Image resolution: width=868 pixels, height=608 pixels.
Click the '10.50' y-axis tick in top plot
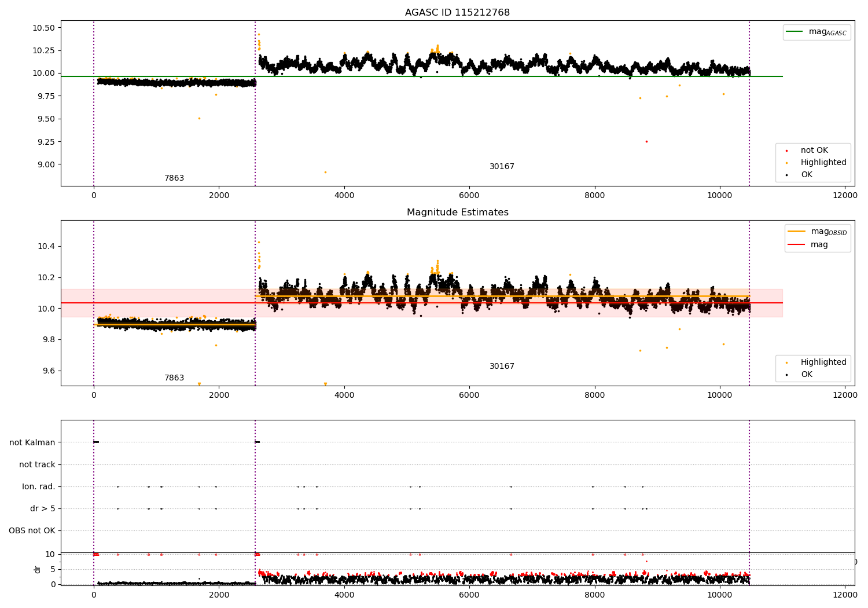pyautogui.click(x=44, y=28)
